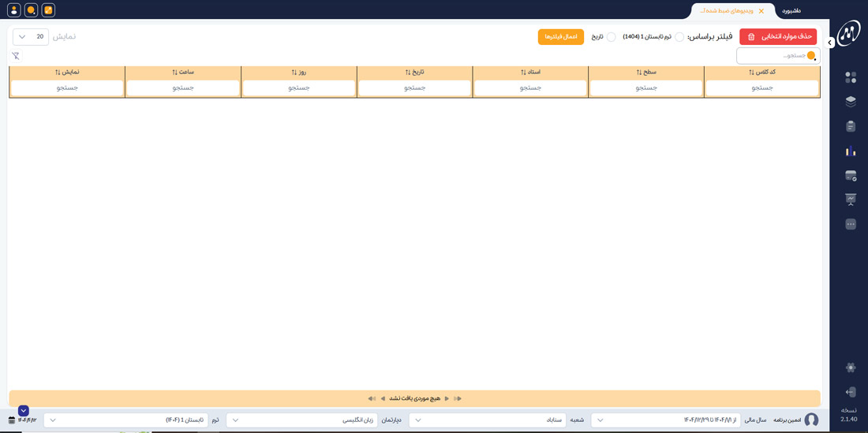868x433 pixels.
Task: Expand the دپارتمان dropdown (زبان انگلیسی)
Action: pos(301,420)
